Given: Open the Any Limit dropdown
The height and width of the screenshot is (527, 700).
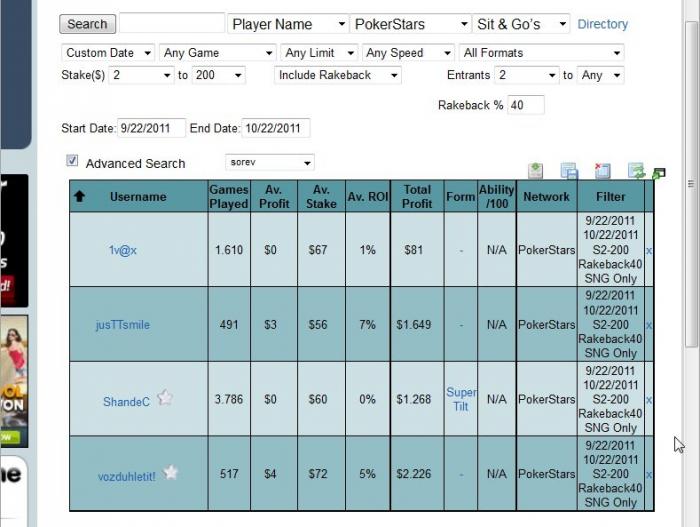Looking at the screenshot, I should click(319, 53).
